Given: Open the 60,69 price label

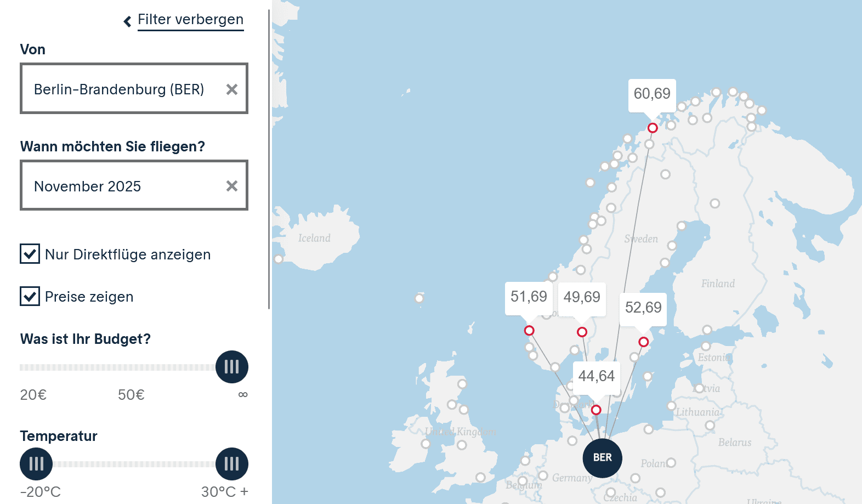Looking at the screenshot, I should pyautogui.click(x=652, y=94).
